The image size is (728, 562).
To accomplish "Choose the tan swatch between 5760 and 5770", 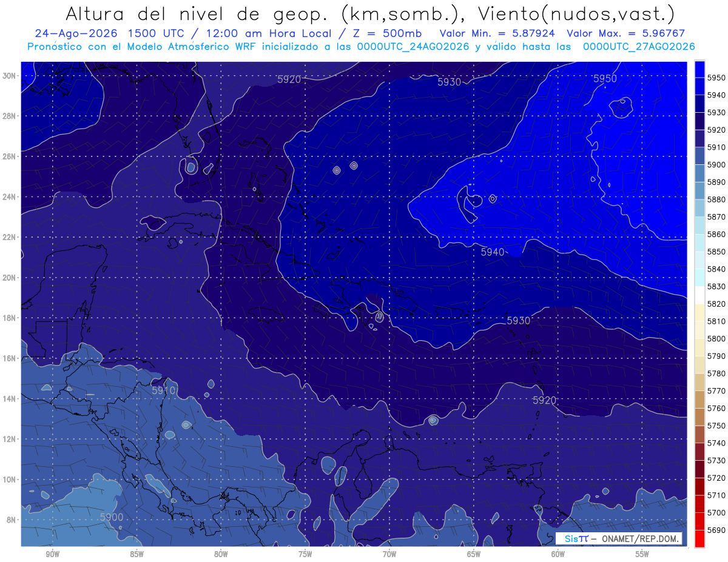I will click(699, 400).
